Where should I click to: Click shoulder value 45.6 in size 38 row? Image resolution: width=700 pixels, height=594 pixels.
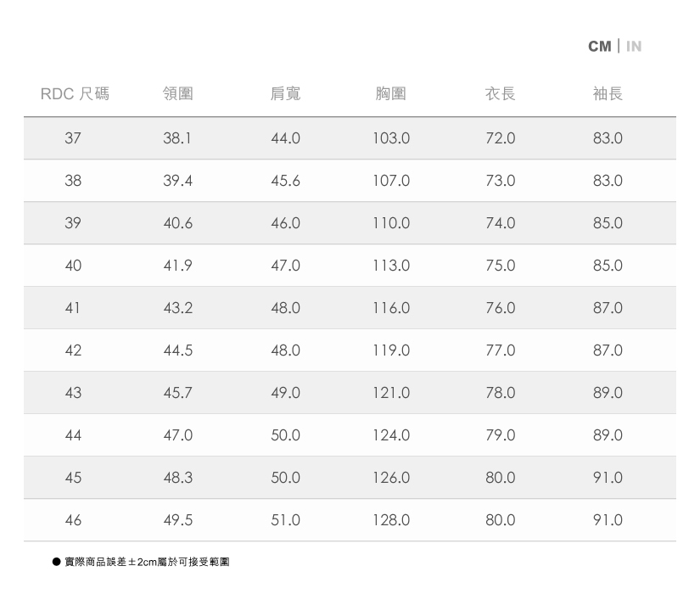click(x=285, y=181)
